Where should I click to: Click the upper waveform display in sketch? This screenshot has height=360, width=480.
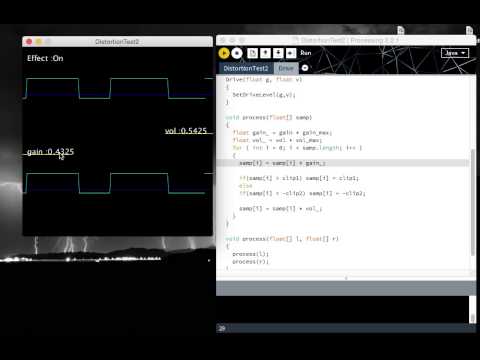(117, 88)
